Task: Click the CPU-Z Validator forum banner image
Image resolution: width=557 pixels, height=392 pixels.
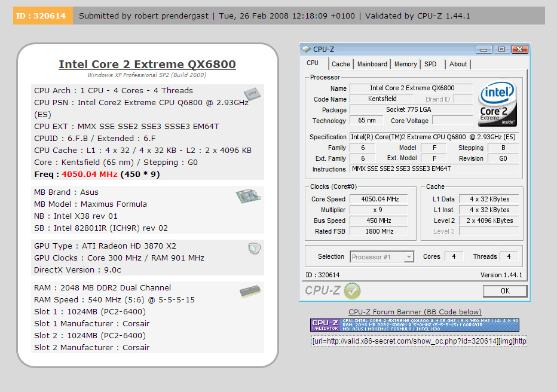Action: click(x=415, y=325)
